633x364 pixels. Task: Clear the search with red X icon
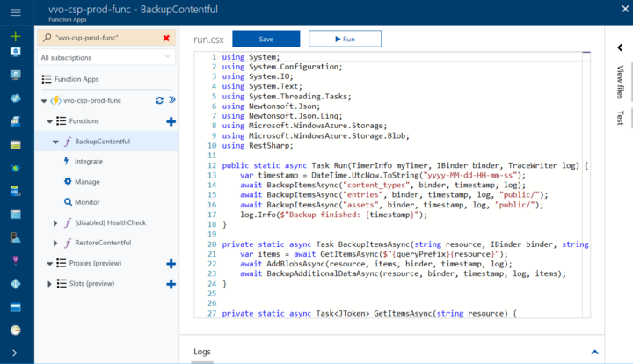[x=166, y=38]
